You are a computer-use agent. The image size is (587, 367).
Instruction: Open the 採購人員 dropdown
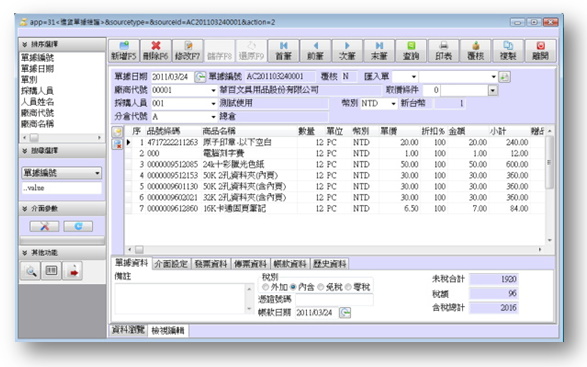(213, 103)
